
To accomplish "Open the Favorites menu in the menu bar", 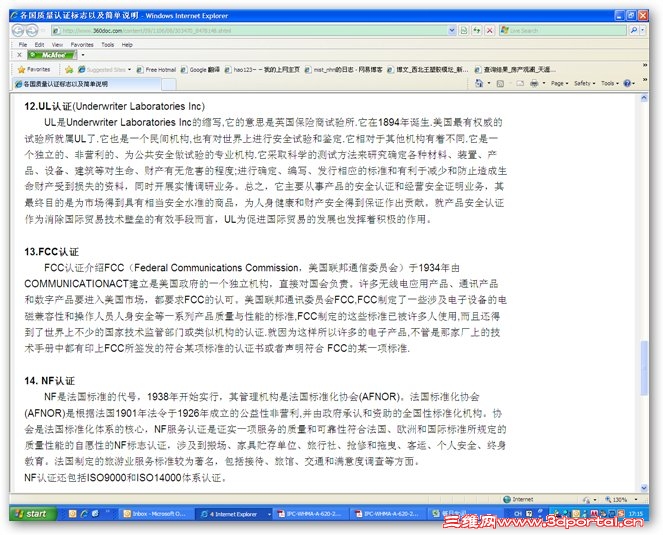I will [82, 44].
